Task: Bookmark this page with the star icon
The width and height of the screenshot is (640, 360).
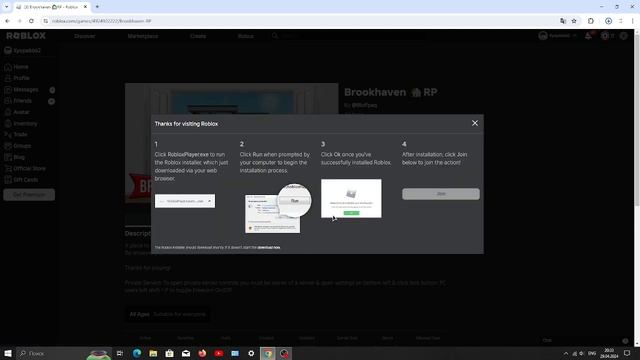Action: pyautogui.click(x=574, y=21)
